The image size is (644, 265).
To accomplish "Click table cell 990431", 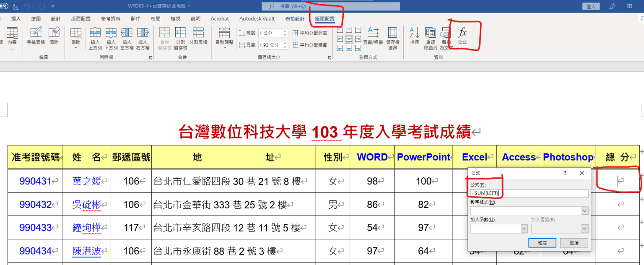I will (35, 181).
